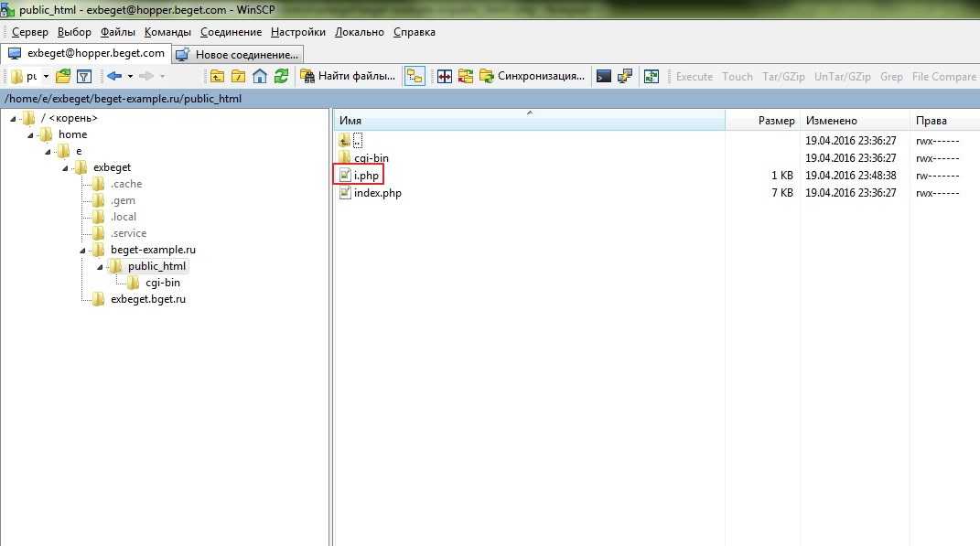The height and width of the screenshot is (546, 980).
Task: Toggle the directory tree panel button
Action: pos(415,77)
